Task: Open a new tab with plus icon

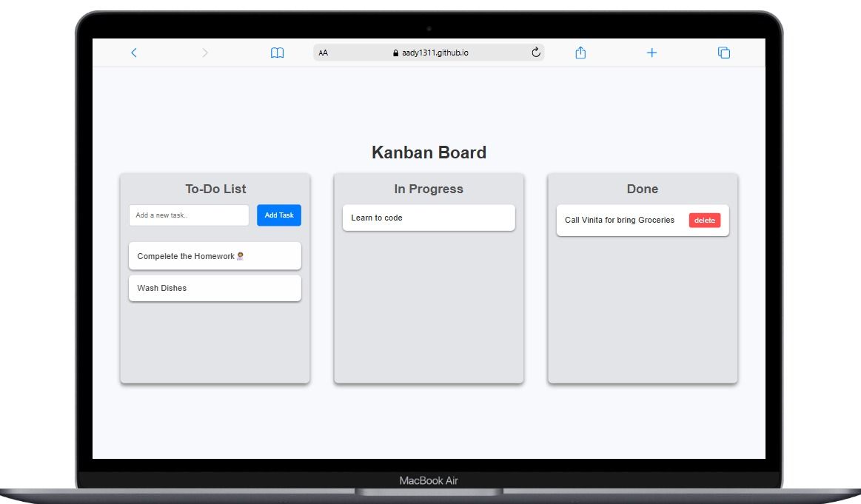Action: (651, 53)
